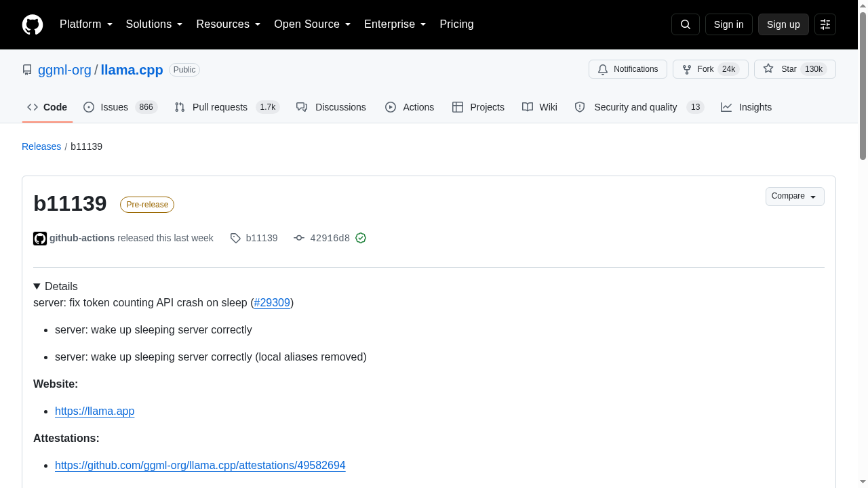
Task: Click the Sign up button
Action: point(783,24)
